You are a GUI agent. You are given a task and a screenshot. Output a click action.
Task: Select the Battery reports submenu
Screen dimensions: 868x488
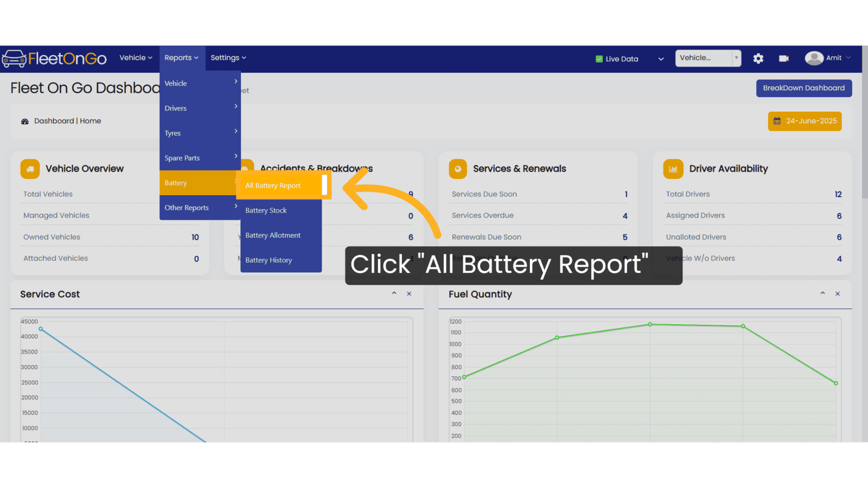click(x=200, y=183)
